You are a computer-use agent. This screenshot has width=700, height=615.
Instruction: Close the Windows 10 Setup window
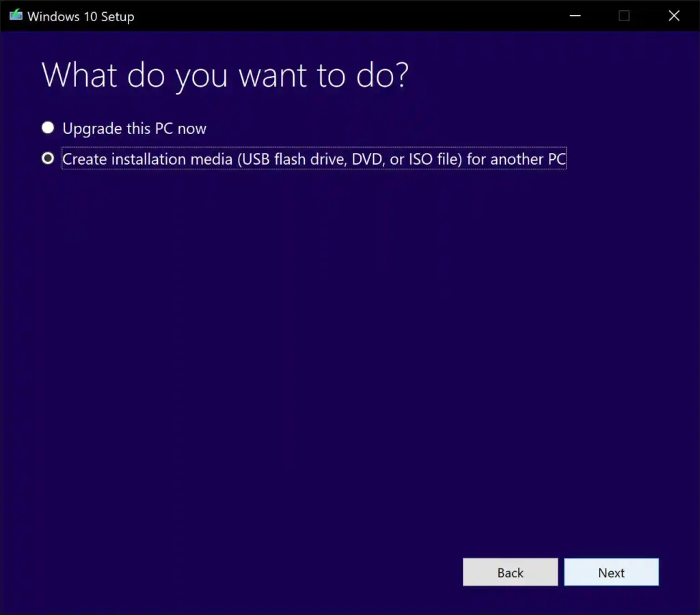pyautogui.click(x=674, y=16)
